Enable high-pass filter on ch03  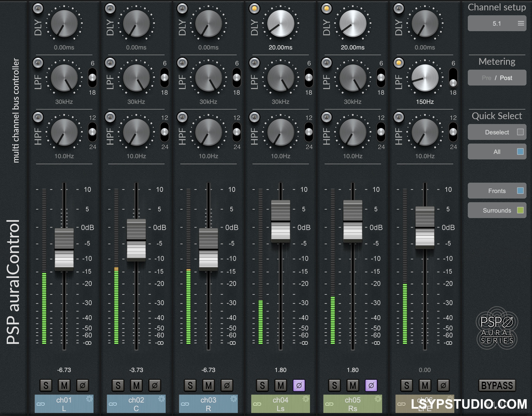[x=182, y=117]
